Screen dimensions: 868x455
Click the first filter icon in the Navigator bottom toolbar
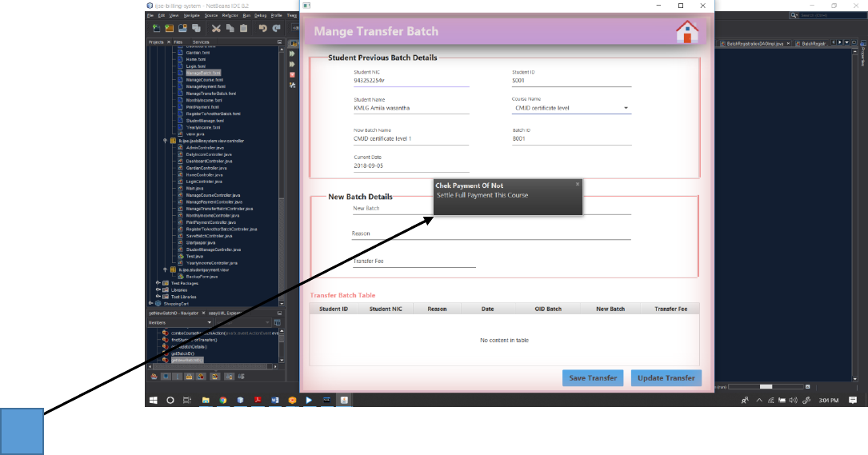click(154, 377)
